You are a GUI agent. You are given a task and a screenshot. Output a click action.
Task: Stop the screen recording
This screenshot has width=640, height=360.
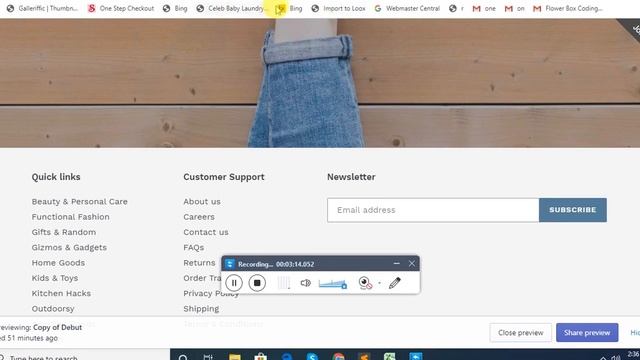pyautogui.click(x=257, y=282)
